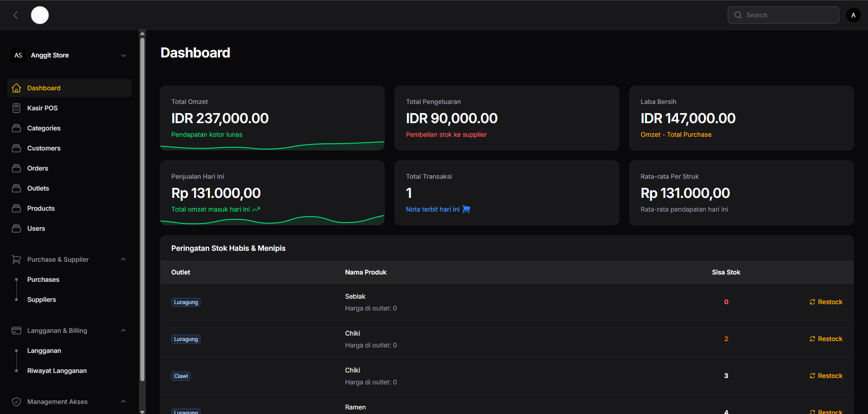The height and width of the screenshot is (414, 868).
Task: Click the Purchase & Supplier cart icon
Action: [x=16, y=259]
